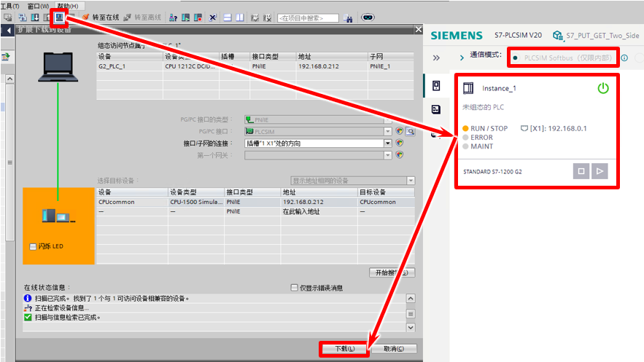Click Instance_1 RUN play button
This screenshot has width=644, height=362.
pos(600,171)
